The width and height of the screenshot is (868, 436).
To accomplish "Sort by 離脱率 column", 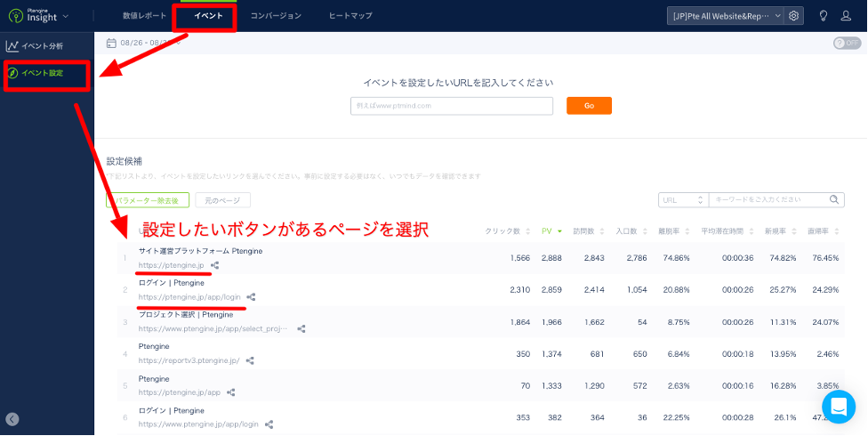I will [x=673, y=231].
